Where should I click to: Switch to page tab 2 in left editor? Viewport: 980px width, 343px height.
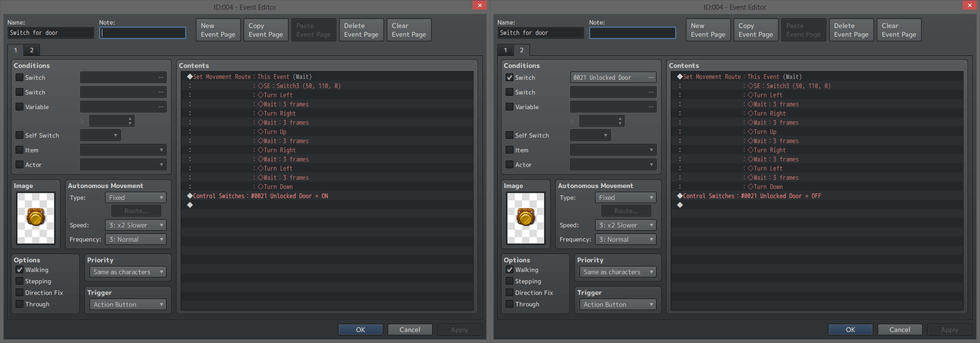pyautogui.click(x=32, y=50)
